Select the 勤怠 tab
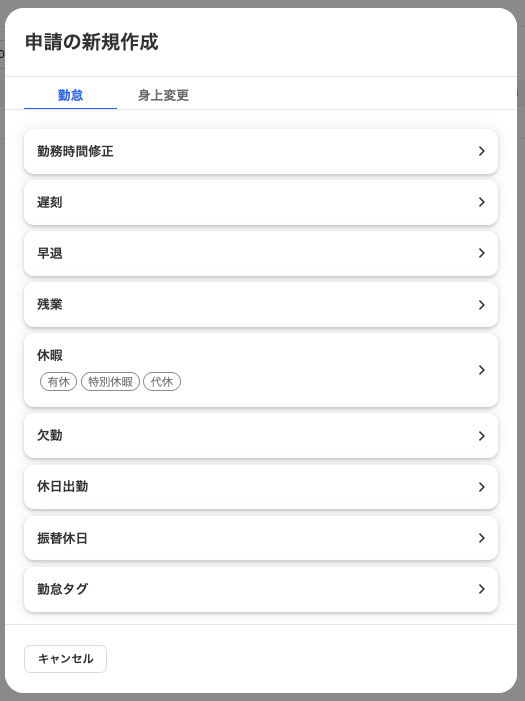525x701 pixels. tap(70, 95)
